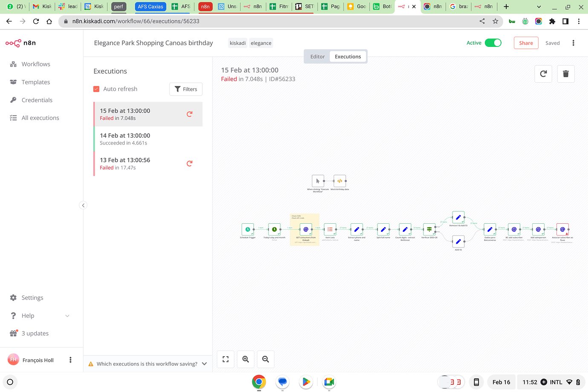Expand 'Which executions is this workflow saving?'
The width and height of the screenshot is (588, 392).
coord(204,363)
